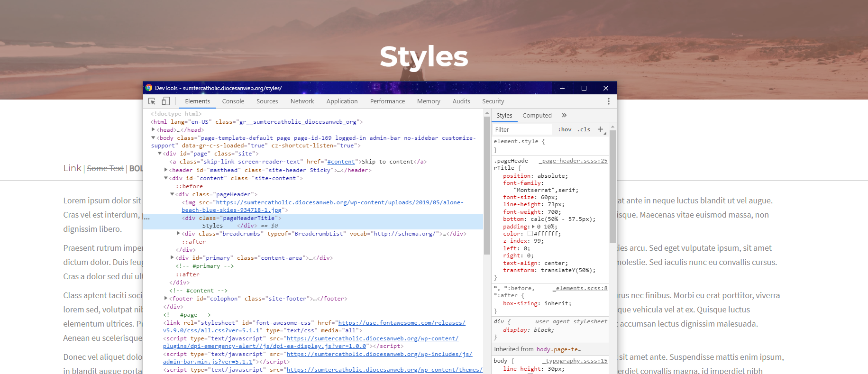Open the _page-header.scss:25 source link
The image size is (868, 374).
pyautogui.click(x=573, y=161)
